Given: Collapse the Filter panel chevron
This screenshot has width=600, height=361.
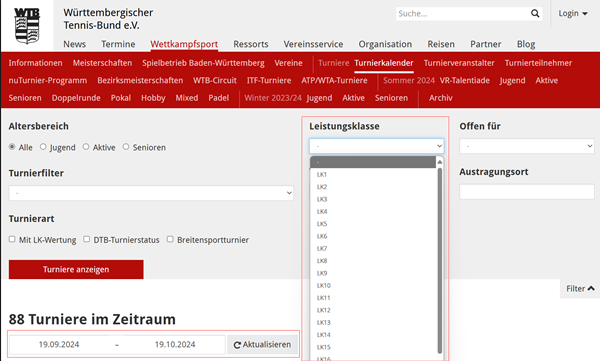Looking at the screenshot, I should tap(591, 288).
